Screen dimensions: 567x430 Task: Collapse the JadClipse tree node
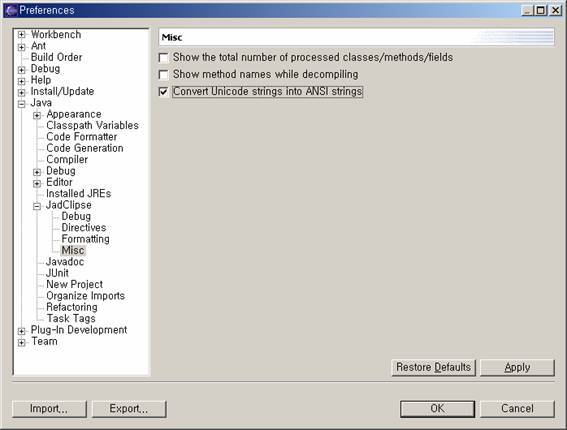tap(37, 206)
